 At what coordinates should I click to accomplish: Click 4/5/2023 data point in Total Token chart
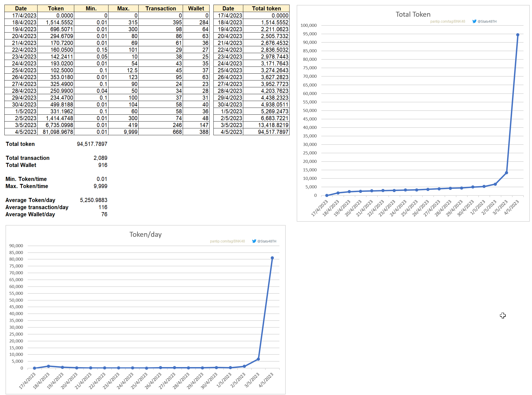pos(517,35)
